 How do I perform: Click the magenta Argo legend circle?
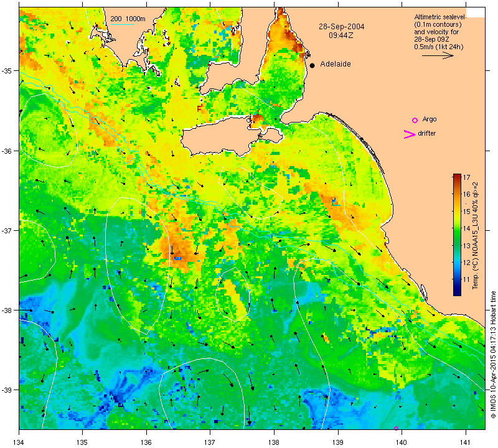(415, 120)
